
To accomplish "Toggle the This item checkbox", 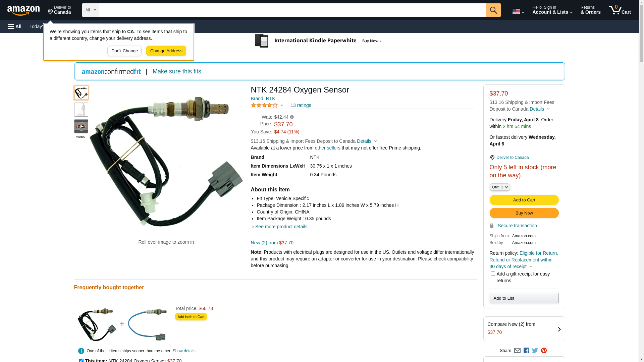I will click(81, 360).
